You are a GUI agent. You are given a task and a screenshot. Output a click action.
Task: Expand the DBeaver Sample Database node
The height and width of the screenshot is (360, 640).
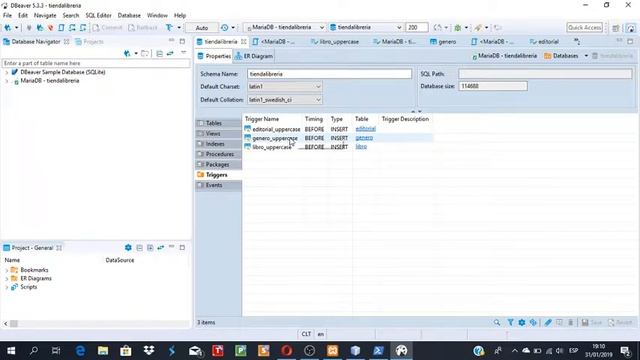pos(7,72)
